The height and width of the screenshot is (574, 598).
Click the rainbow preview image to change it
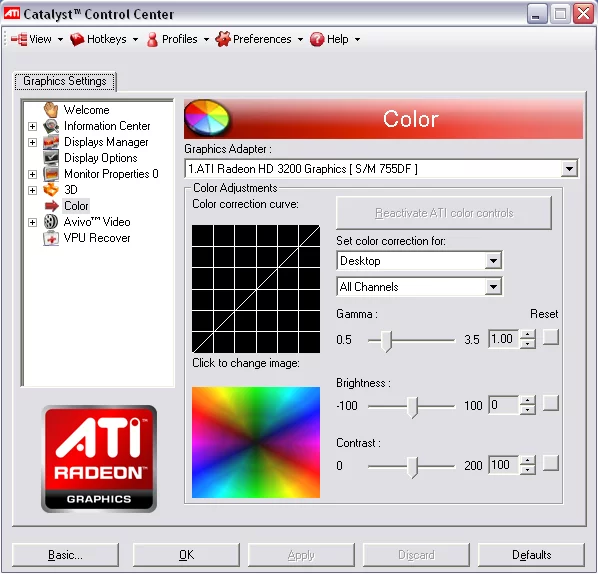tap(256, 442)
